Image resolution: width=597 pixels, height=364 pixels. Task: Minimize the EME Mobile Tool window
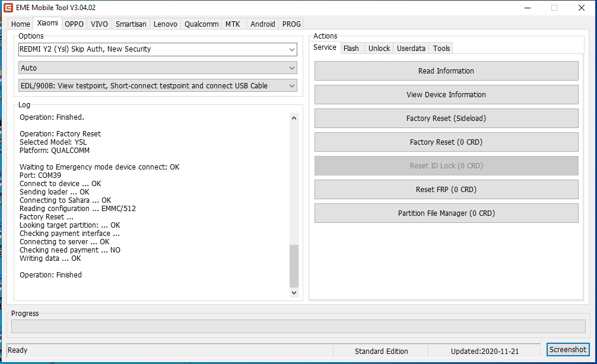[528, 8]
